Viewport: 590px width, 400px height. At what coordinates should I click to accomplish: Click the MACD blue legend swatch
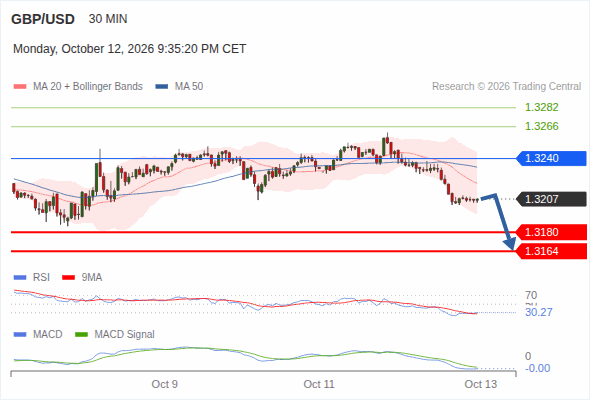(20, 335)
